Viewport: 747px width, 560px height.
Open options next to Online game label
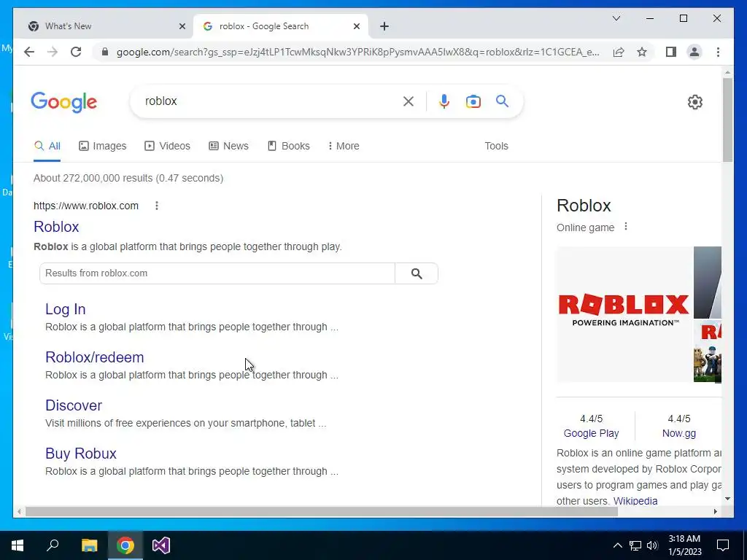tap(625, 227)
